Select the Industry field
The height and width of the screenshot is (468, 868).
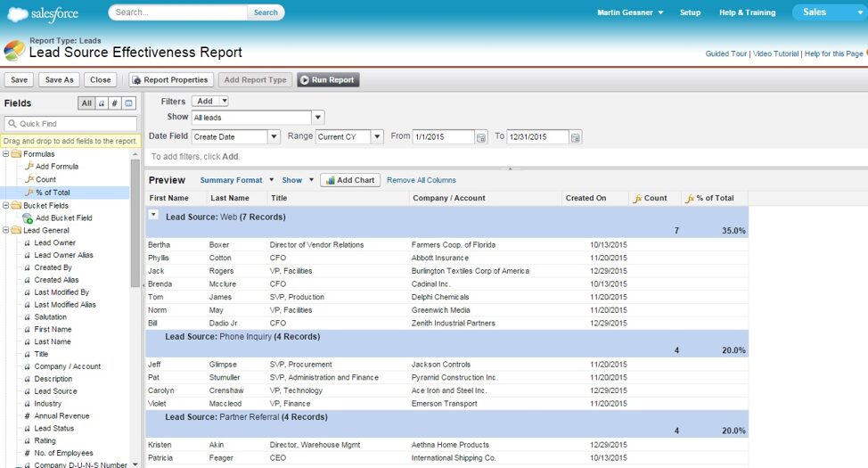[x=47, y=404]
